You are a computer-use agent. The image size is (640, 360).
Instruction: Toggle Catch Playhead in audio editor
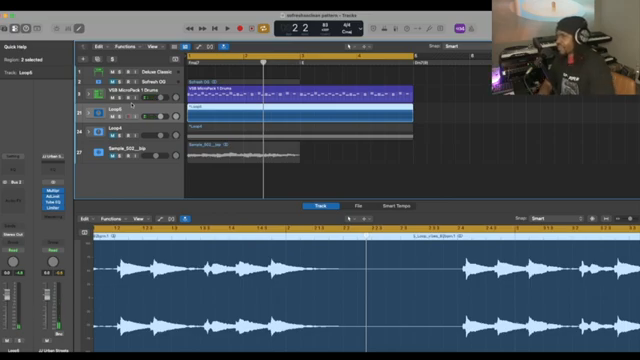(x=185, y=219)
